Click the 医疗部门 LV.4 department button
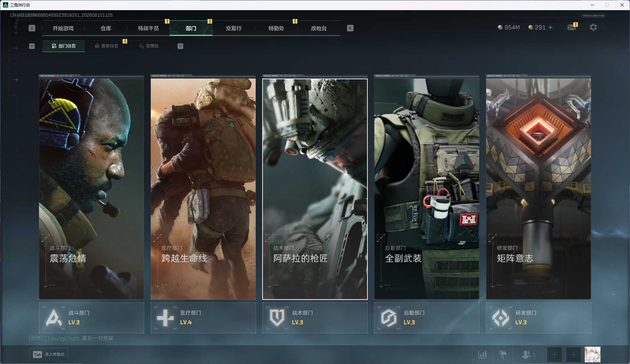 [203, 318]
